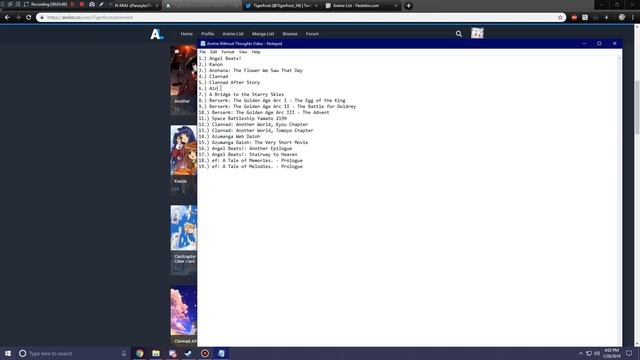Open Manga List in AniList nav
640x360 pixels.
263,34
